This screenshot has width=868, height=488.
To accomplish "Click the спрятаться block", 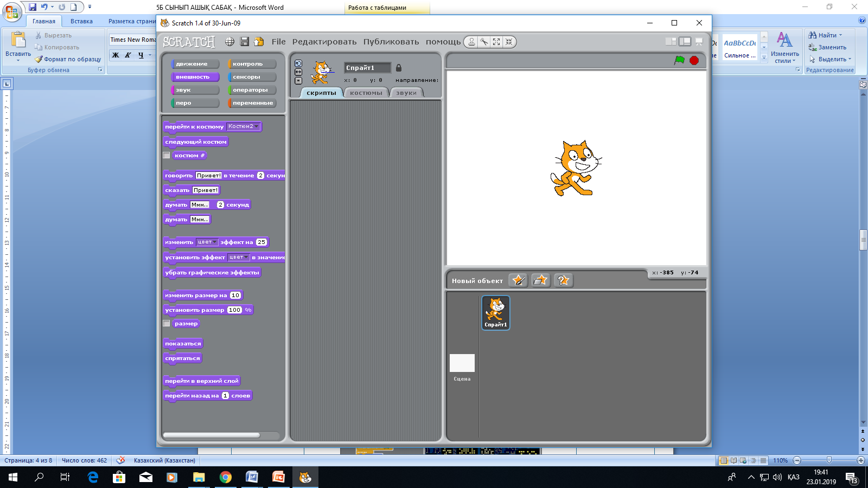I will tap(183, 358).
